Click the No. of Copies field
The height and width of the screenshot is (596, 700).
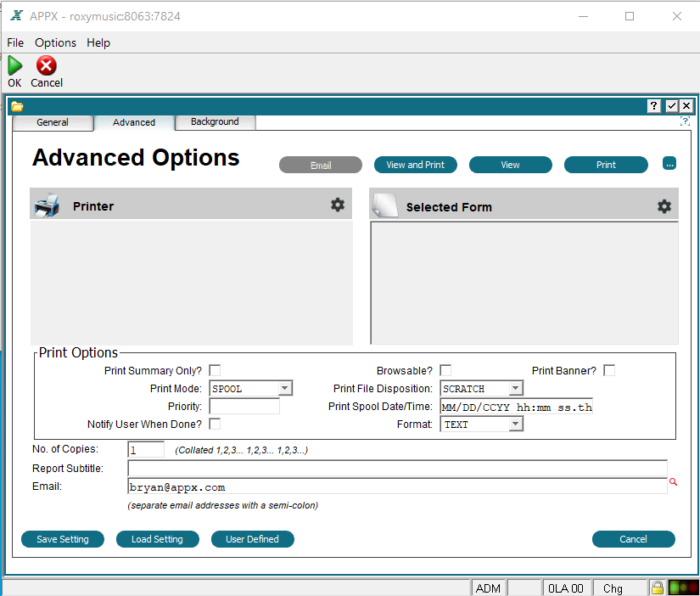click(146, 449)
